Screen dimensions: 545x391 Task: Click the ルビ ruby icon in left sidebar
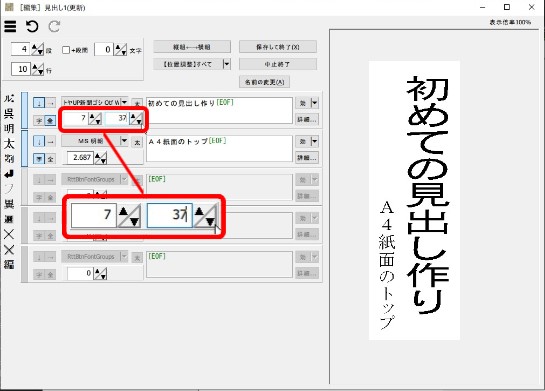point(9,98)
